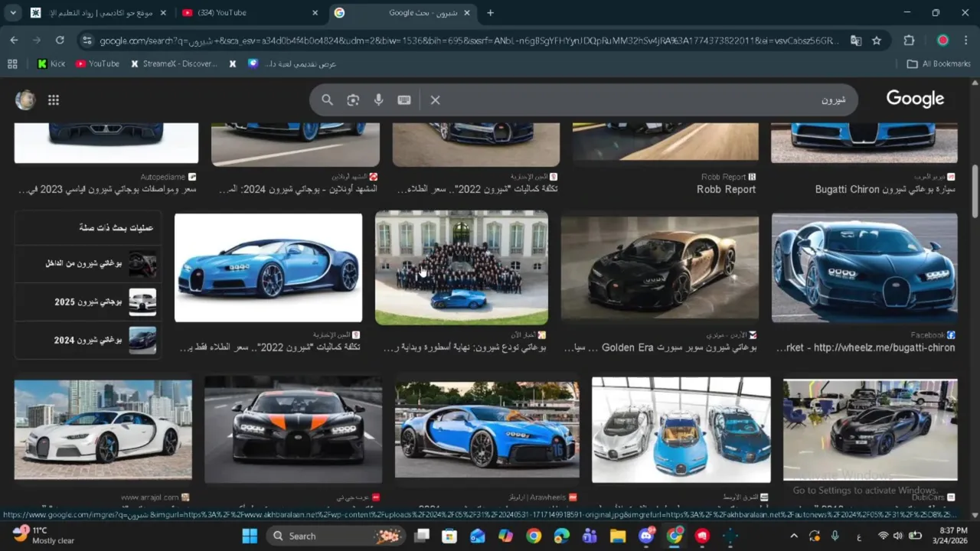Screen dimensions: 980x551
Task: Start voice search with microphone icon
Action: tap(378, 99)
